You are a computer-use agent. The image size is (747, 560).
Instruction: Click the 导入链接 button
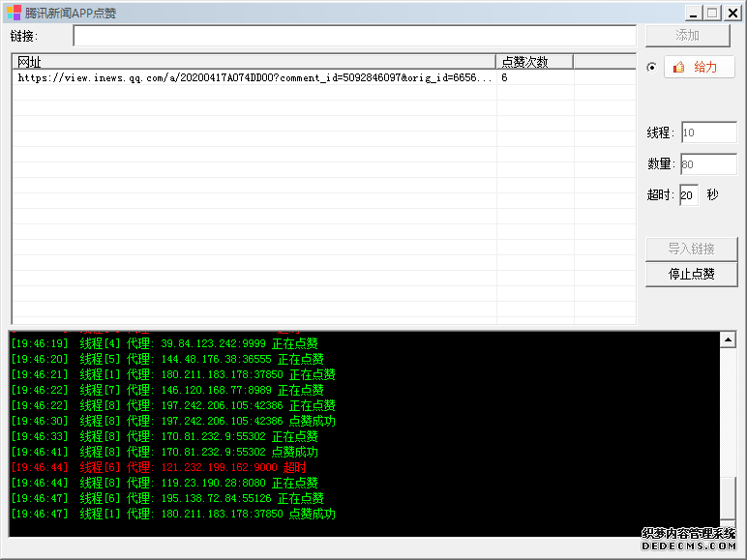(691, 249)
